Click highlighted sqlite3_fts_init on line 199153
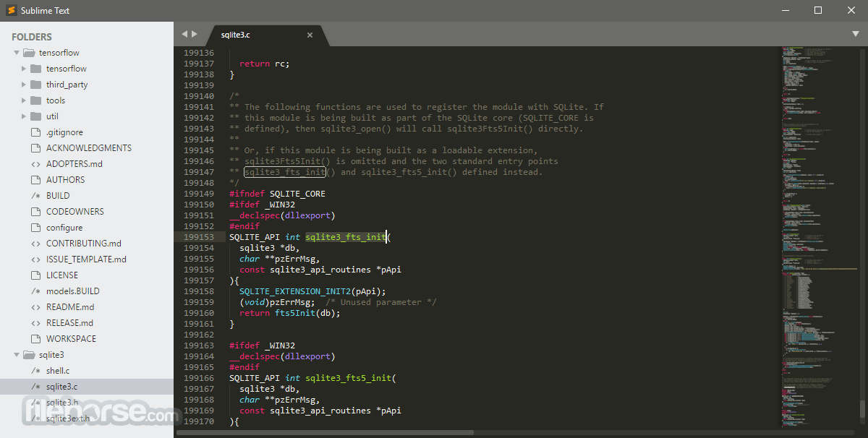 tap(345, 237)
